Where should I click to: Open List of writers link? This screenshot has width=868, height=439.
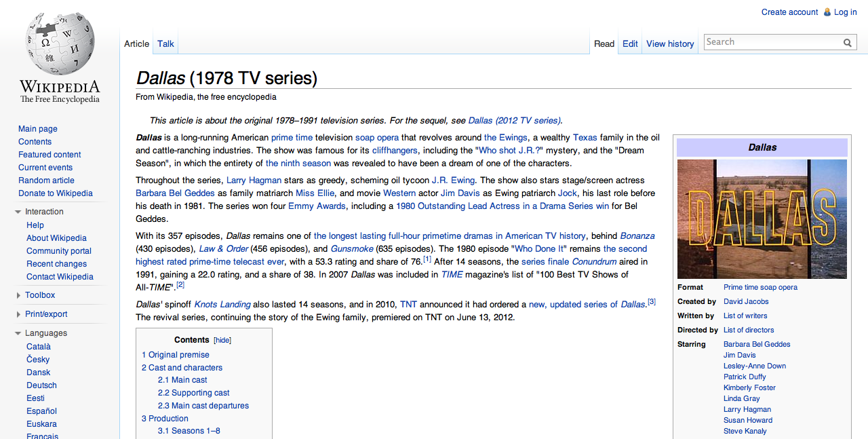745,316
